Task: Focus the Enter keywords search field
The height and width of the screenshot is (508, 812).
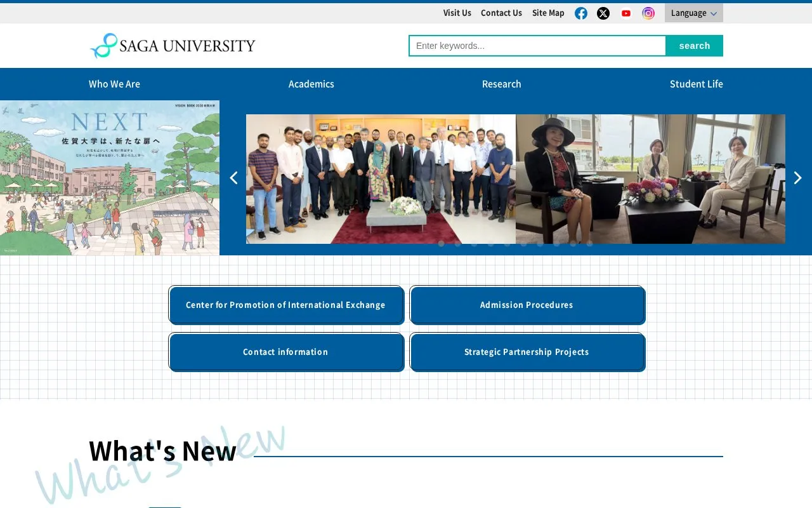Action: coord(537,46)
